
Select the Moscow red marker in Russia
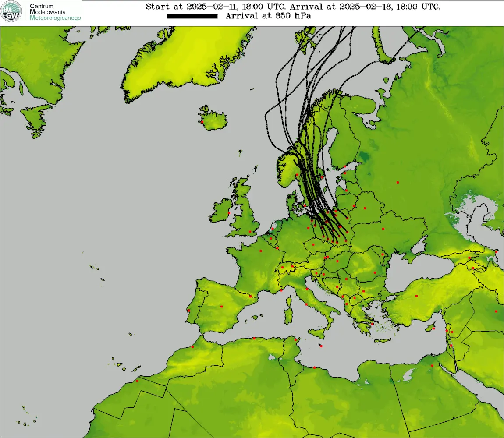(x=398, y=182)
